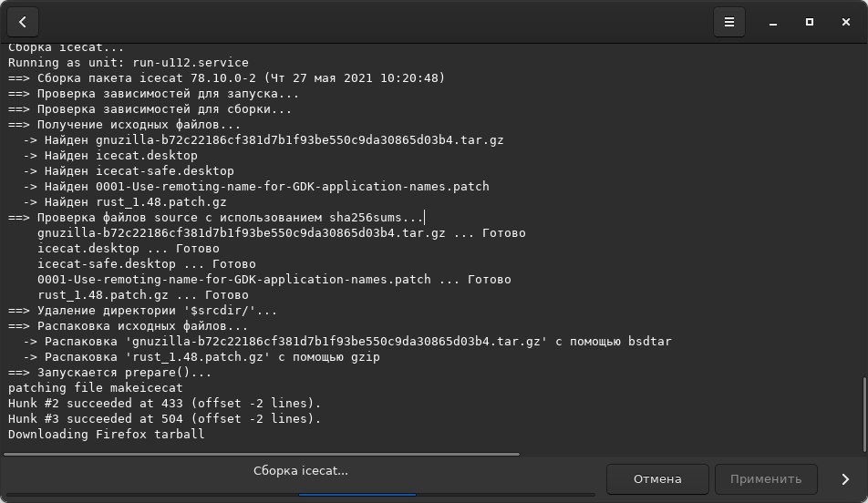Click '0001-Use-remoting-name...patch ... Готово' line
The width and height of the screenshot is (868, 503).
(274, 280)
